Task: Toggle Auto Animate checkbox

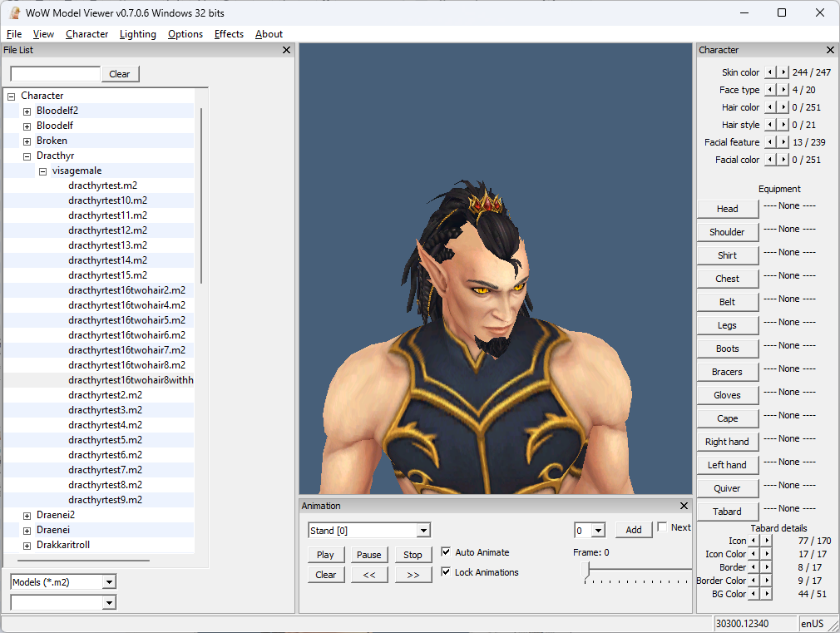Action: pyautogui.click(x=446, y=551)
